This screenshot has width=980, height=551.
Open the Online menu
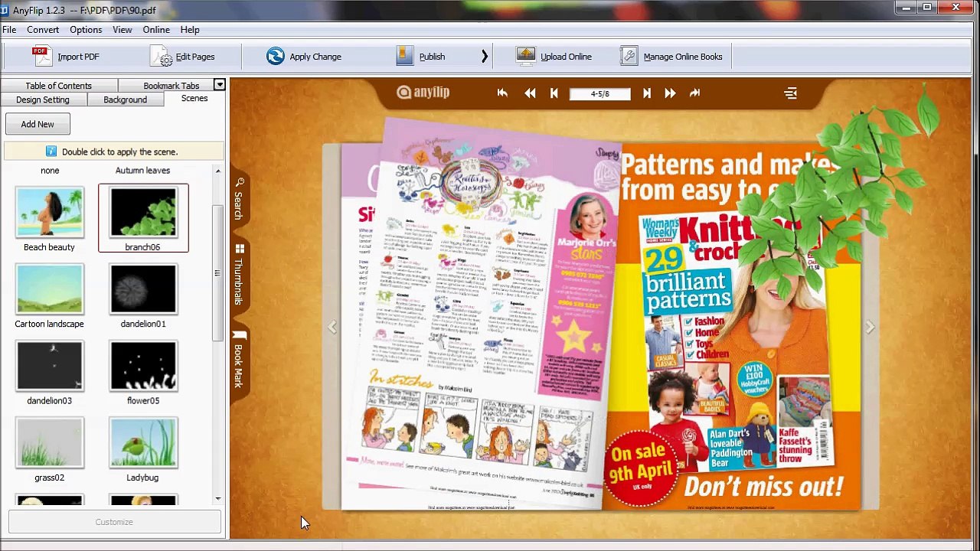tap(156, 30)
